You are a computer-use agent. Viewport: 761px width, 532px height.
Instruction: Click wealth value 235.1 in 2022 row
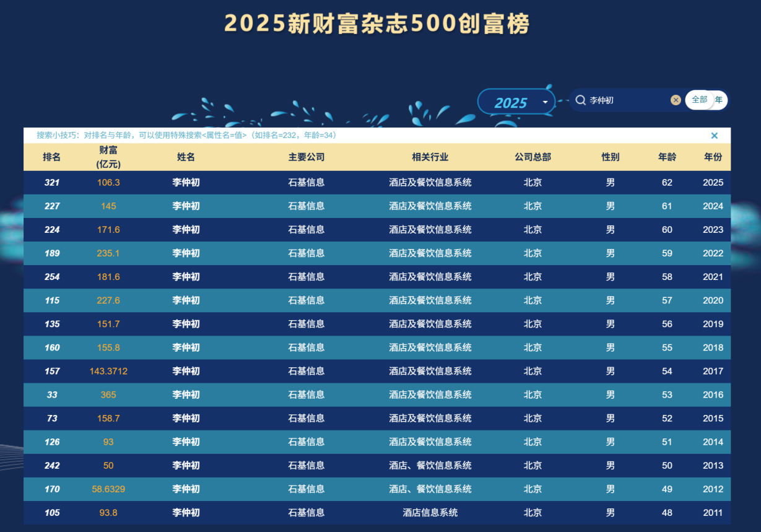[108, 253]
